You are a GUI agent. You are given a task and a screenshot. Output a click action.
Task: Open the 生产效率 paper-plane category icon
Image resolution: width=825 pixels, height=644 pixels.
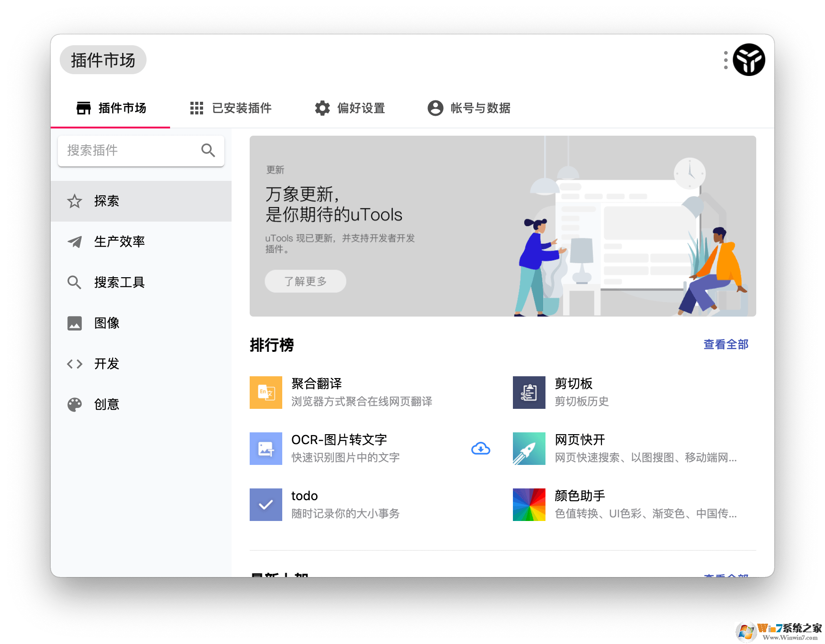coord(75,242)
